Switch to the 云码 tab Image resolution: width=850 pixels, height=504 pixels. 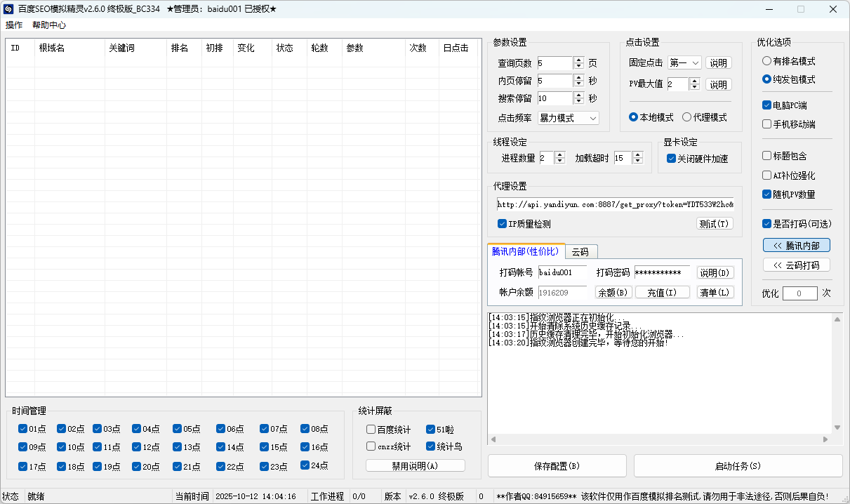580,251
